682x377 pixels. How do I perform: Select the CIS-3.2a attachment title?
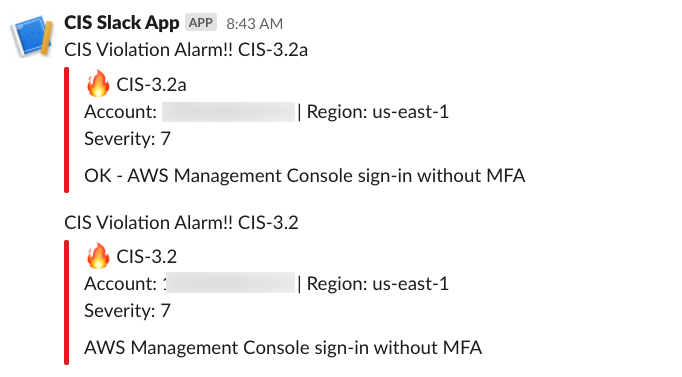(151, 84)
